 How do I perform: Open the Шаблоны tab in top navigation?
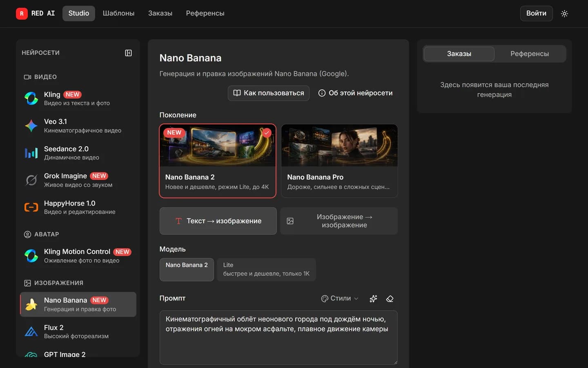coord(118,13)
